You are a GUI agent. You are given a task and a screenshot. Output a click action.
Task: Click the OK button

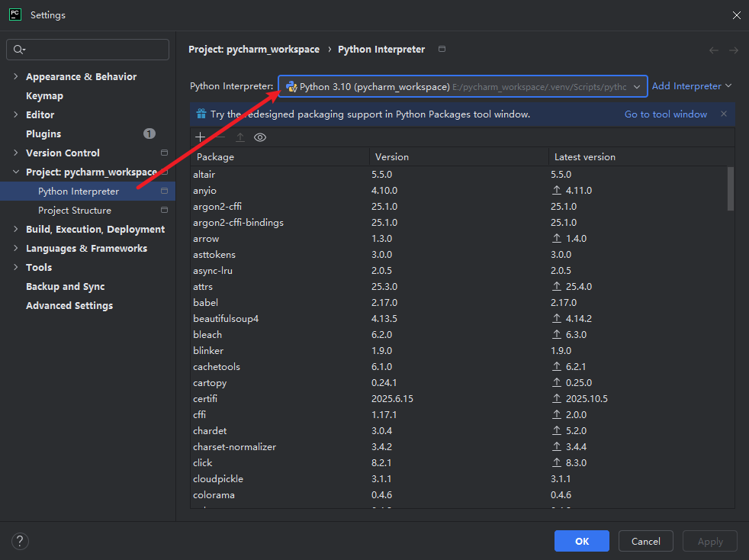(582, 542)
